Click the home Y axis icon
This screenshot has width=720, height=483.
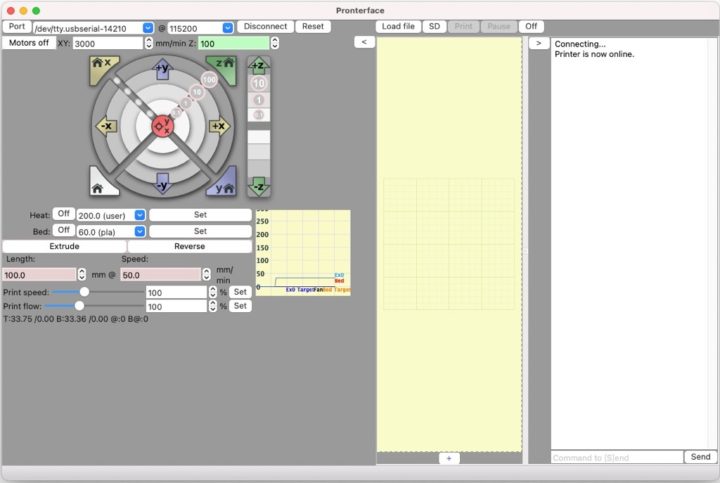pyautogui.click(x=224, y=187)
